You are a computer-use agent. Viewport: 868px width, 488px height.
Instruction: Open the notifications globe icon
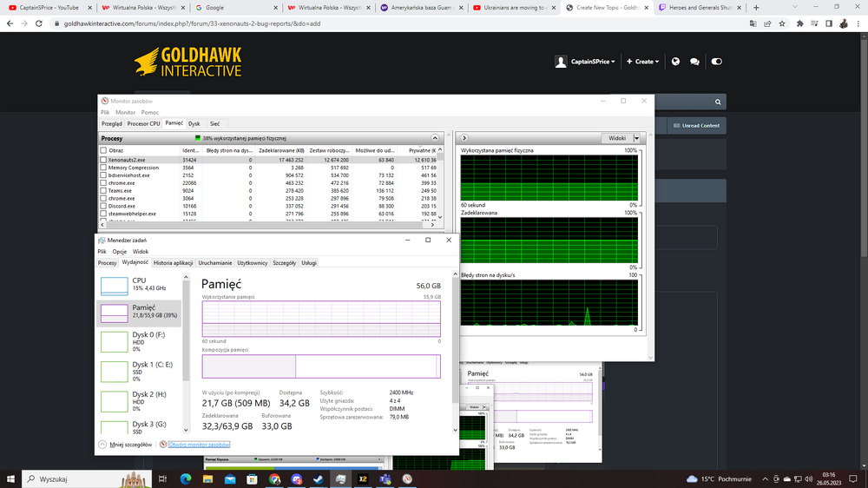(675, 62)
